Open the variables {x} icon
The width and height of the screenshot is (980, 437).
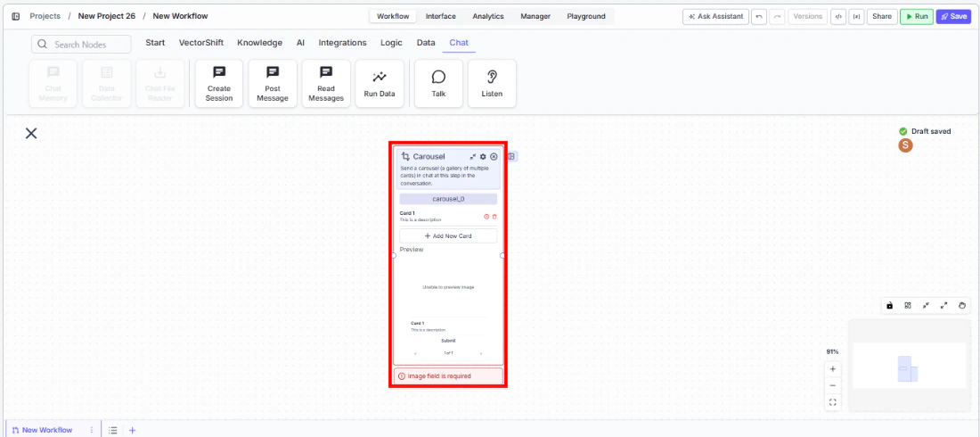point(855,17)
